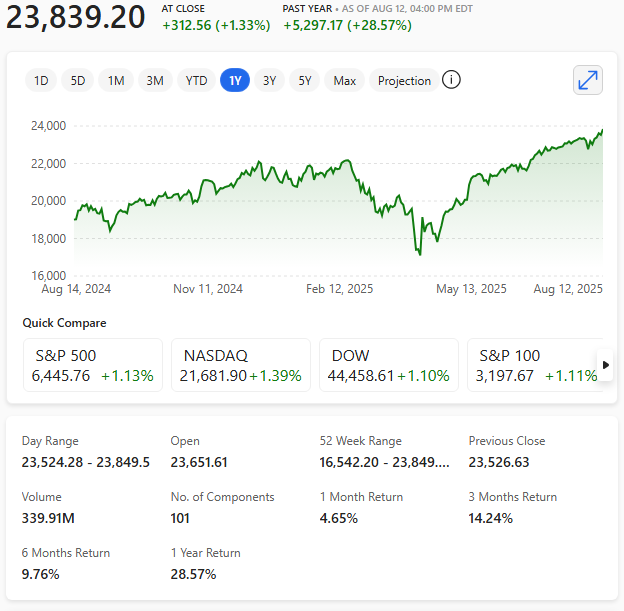Expand the chart to full screen

click(x=587, y=80)
